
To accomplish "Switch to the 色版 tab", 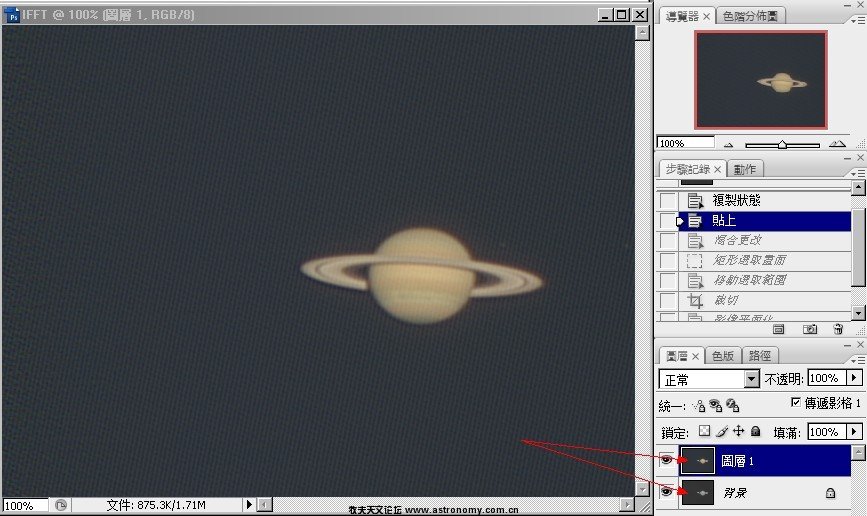I will [722, 355].
